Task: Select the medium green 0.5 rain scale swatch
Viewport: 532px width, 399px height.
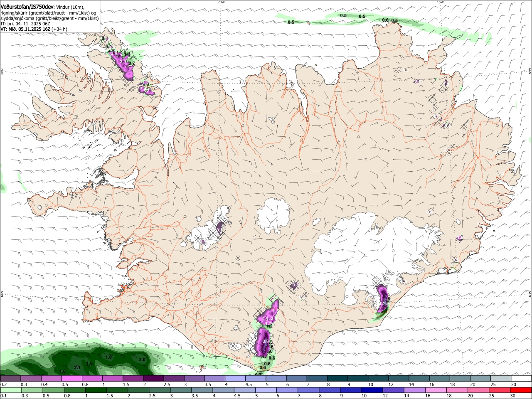Action: tap(54, 390)
